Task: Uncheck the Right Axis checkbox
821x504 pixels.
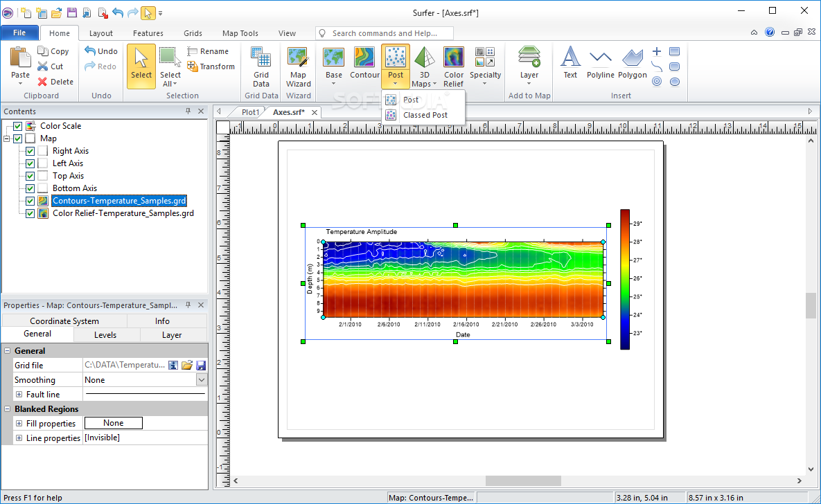Action: [30, 151]
